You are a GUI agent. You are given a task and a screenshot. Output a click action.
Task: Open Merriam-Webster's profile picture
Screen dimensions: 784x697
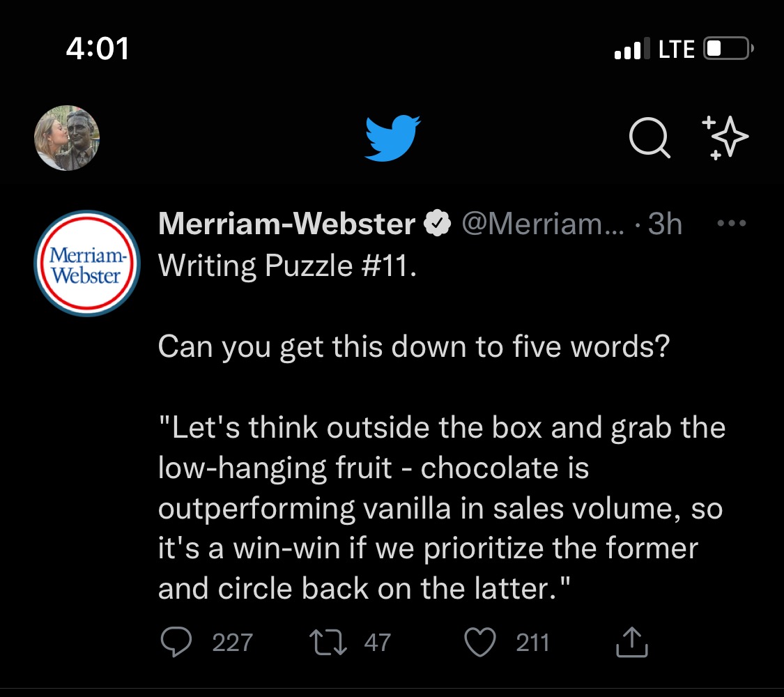coord(87,263)
